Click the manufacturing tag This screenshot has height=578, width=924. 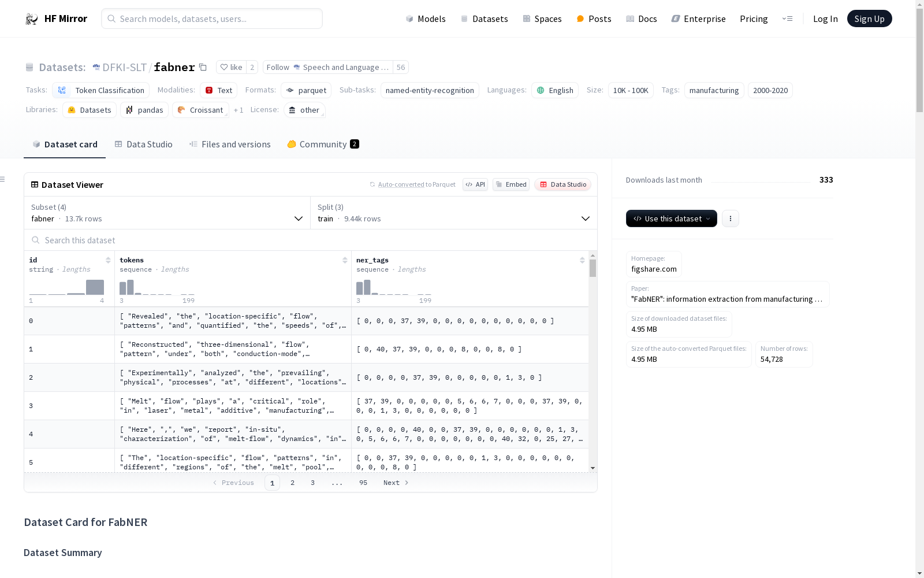tap(714, 90)
